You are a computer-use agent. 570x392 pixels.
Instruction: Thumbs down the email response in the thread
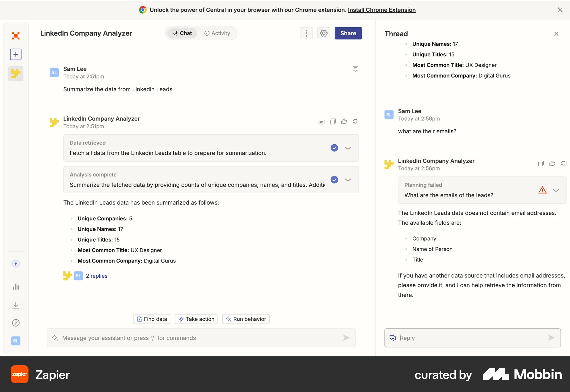point(563,164)
